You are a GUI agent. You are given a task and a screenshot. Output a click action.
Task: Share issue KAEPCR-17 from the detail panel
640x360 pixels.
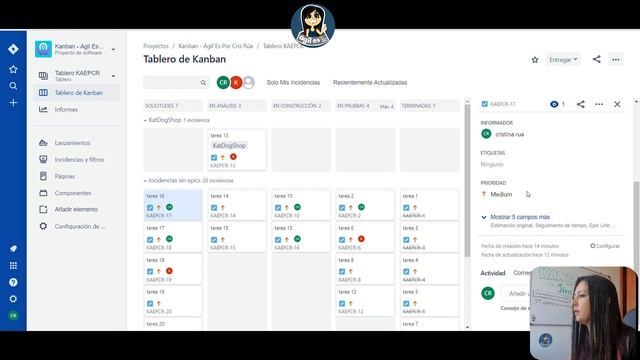click(x=580, y=104)
